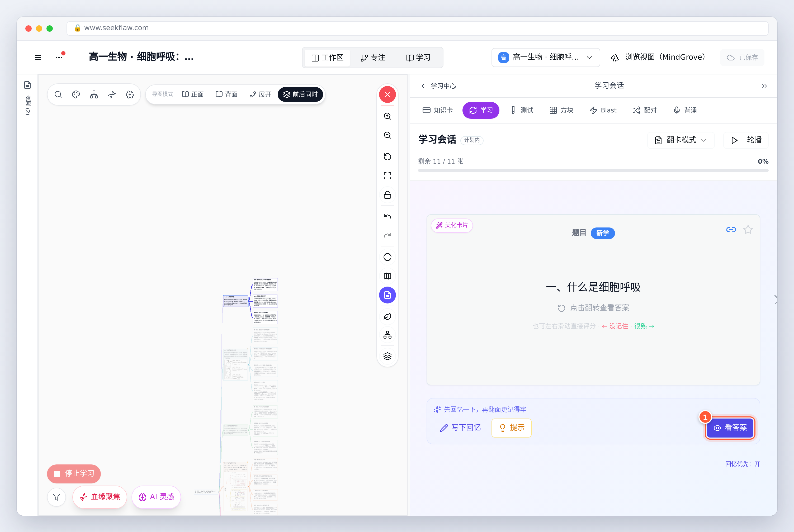Switch to the top 学习 tab
This screenshot has height=532, width=794.
click(x=418, y=58)
